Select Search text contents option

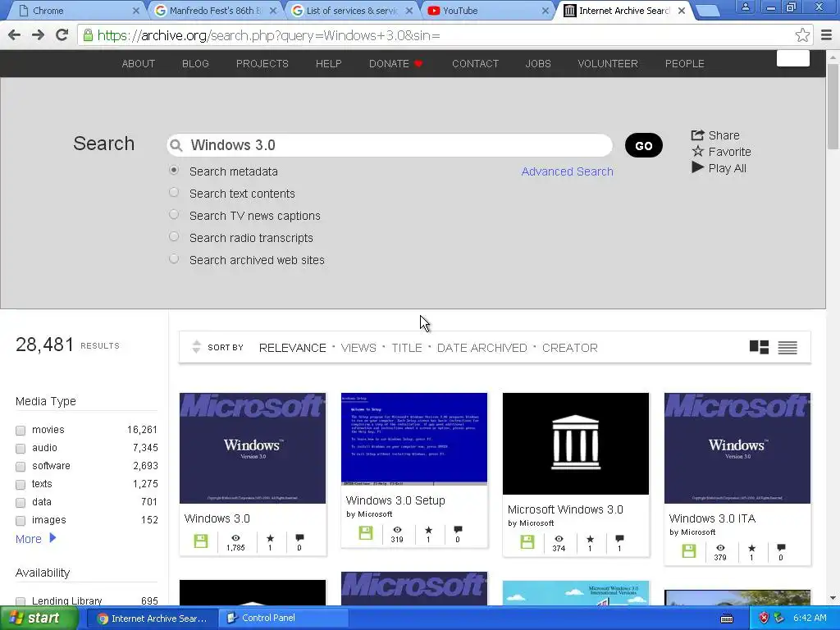[174, 192]
